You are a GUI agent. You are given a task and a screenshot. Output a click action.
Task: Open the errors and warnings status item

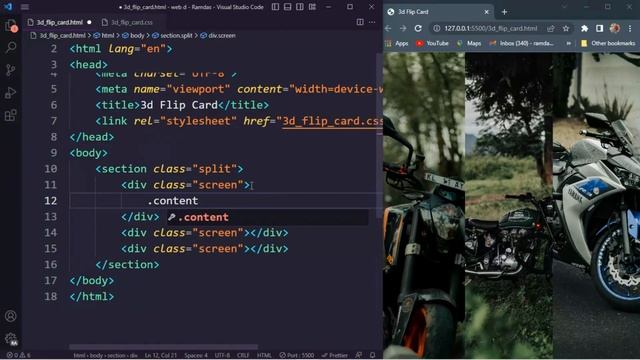(18, 356)
